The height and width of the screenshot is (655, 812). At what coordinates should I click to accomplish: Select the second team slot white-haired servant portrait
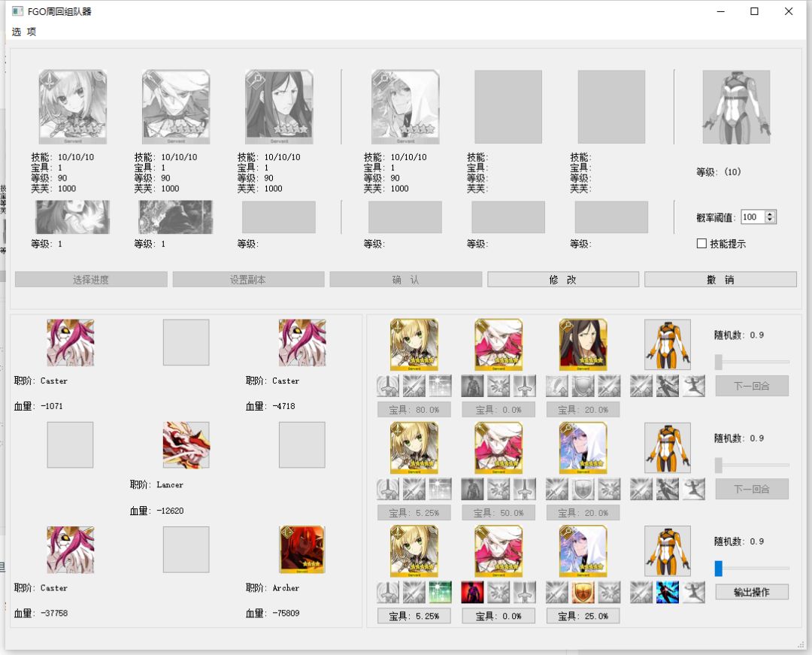(176, 107)
